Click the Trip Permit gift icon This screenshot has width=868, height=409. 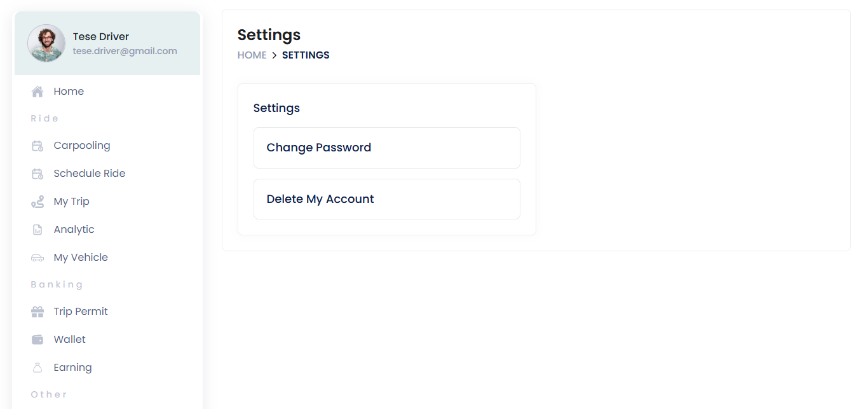click(x=37, y=312)
